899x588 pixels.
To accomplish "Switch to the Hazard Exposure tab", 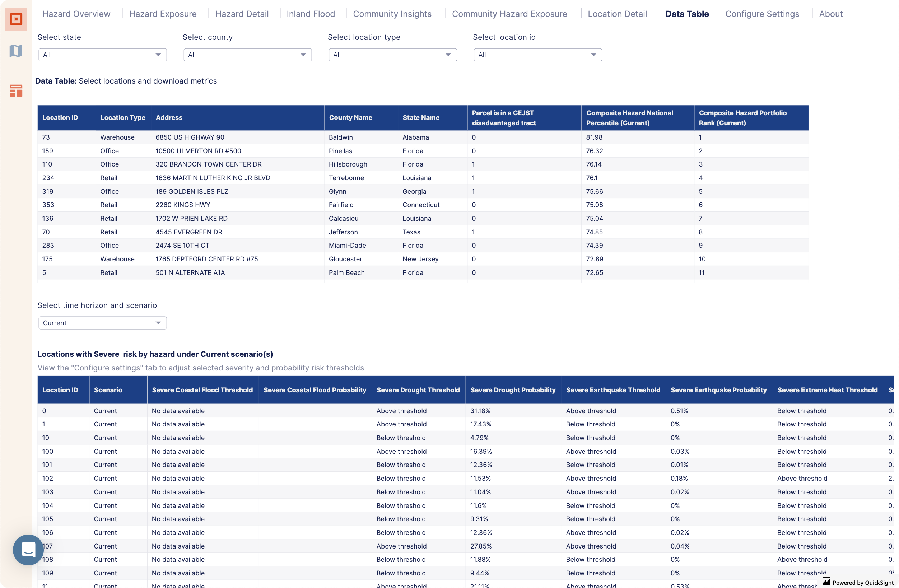I will point(163,14).
